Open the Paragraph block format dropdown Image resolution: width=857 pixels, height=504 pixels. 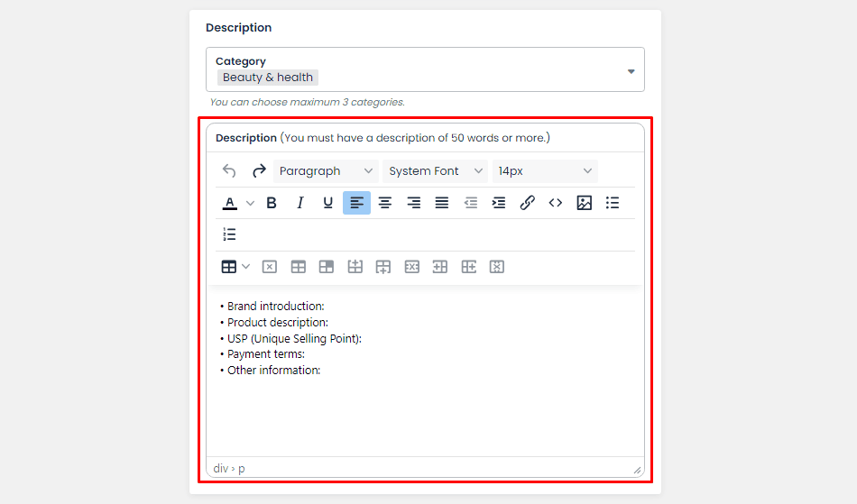(326, 171)
